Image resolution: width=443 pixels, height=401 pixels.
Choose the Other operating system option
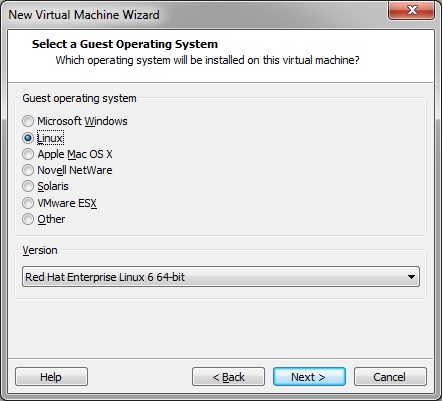tap(28, 219)
